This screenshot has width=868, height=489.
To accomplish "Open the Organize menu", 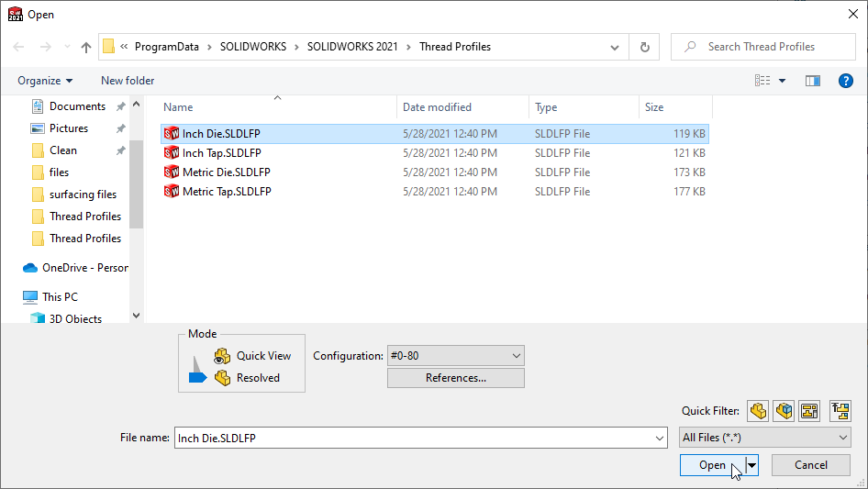I will (45, 81).
